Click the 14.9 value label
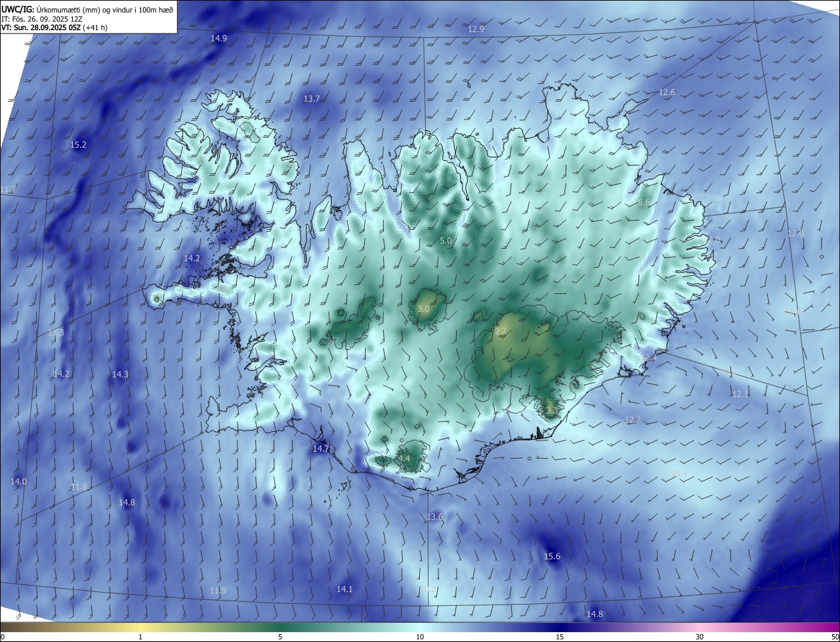This screenshot has height=642, width=840. click(219, 39)
